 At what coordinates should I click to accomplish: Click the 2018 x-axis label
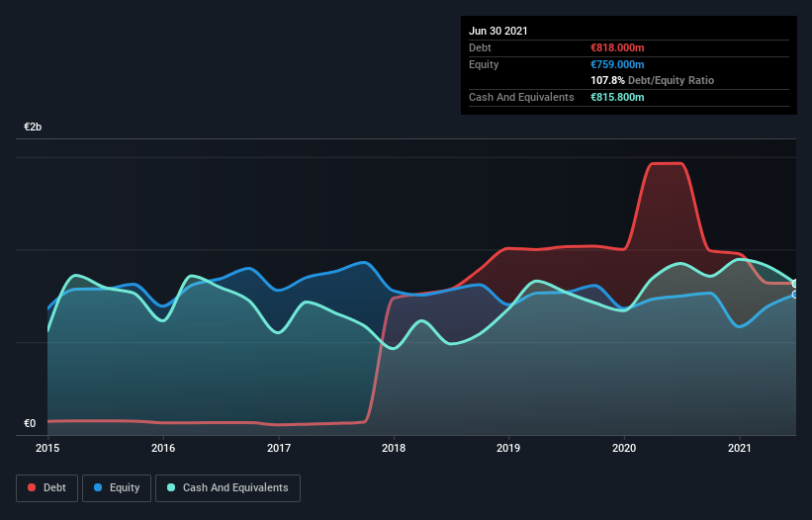point(394,448)
